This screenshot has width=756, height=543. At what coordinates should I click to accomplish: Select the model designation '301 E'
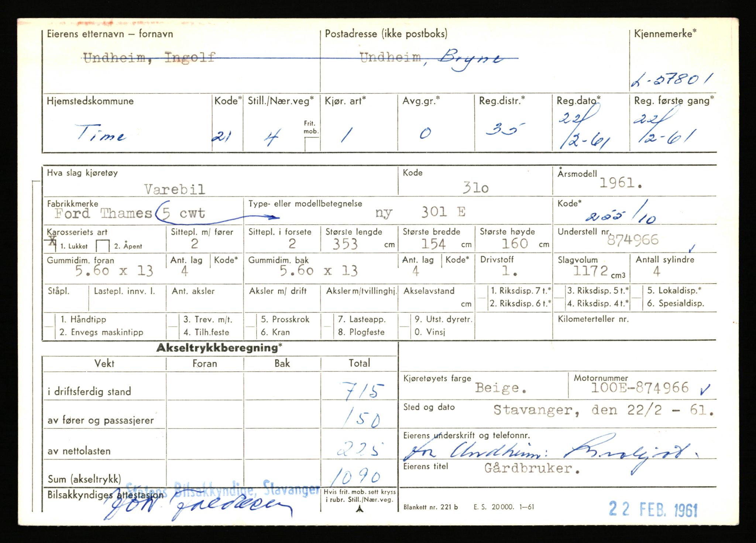click(443, 212)
